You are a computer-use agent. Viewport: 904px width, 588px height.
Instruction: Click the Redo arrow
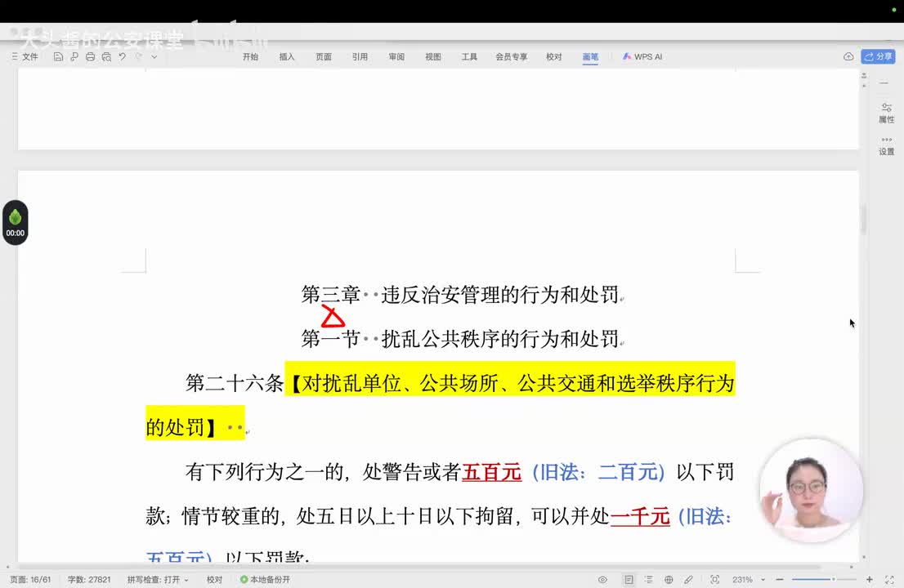coord(138,56)
